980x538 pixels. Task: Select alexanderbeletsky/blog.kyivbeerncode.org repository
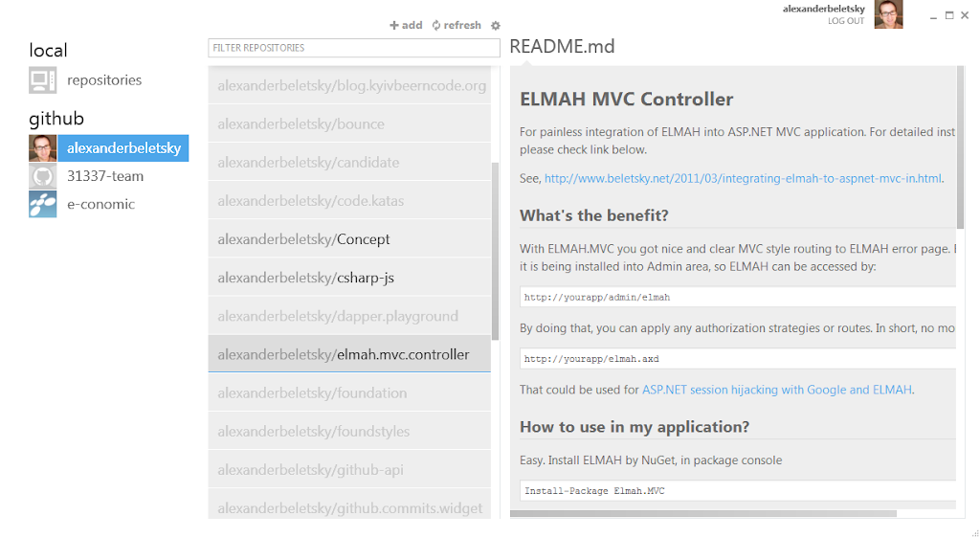pyautogui.click(x=349, y=85)
